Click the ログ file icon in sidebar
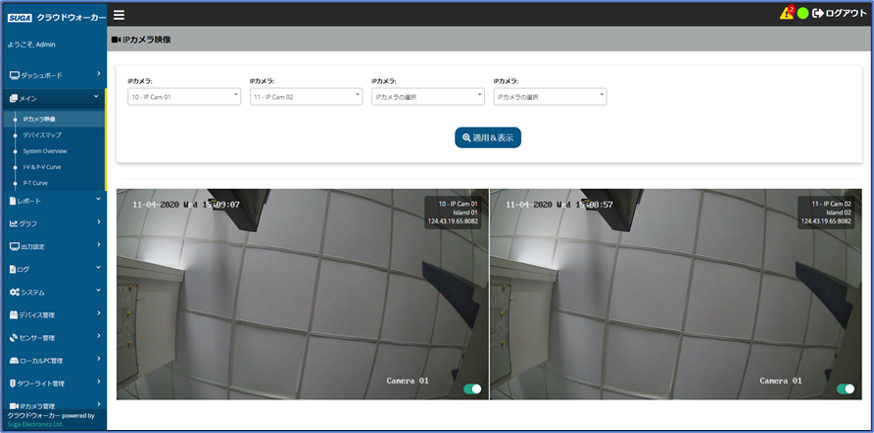The image size is (874, 433). [13, 269]
